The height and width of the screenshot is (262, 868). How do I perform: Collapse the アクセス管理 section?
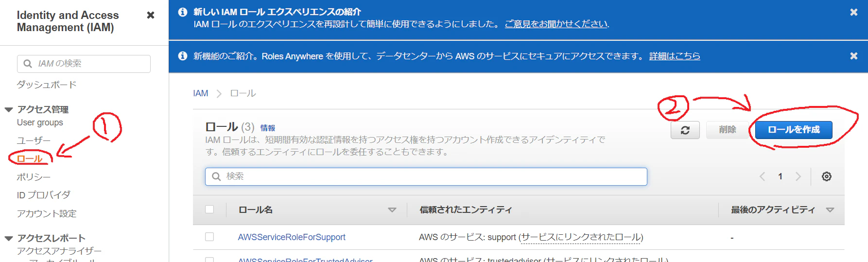(9, 109)
